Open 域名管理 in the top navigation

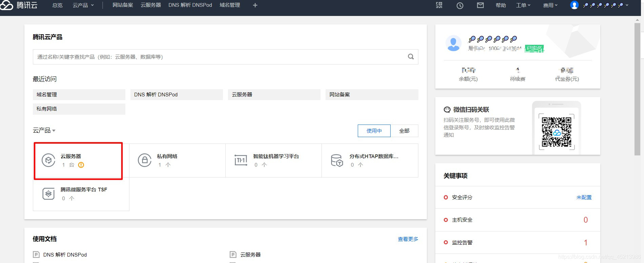pyautogui.click(x=230, y=5)
